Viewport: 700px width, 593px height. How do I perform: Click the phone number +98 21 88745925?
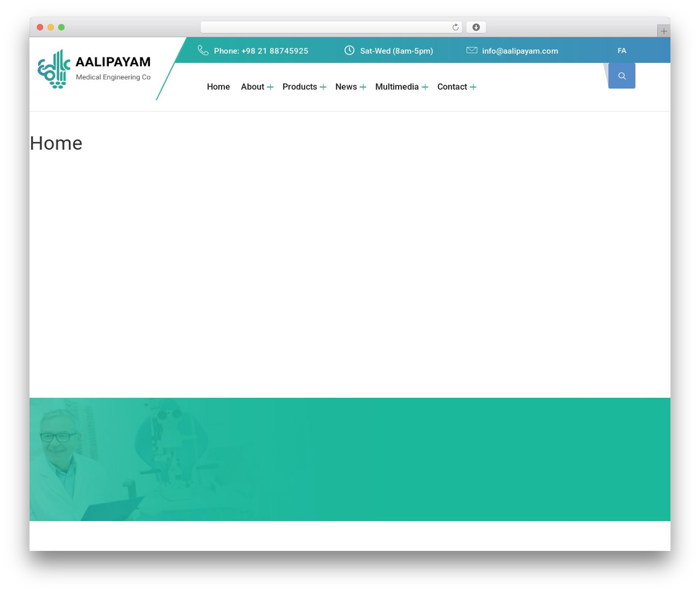(x=275, y=51)
